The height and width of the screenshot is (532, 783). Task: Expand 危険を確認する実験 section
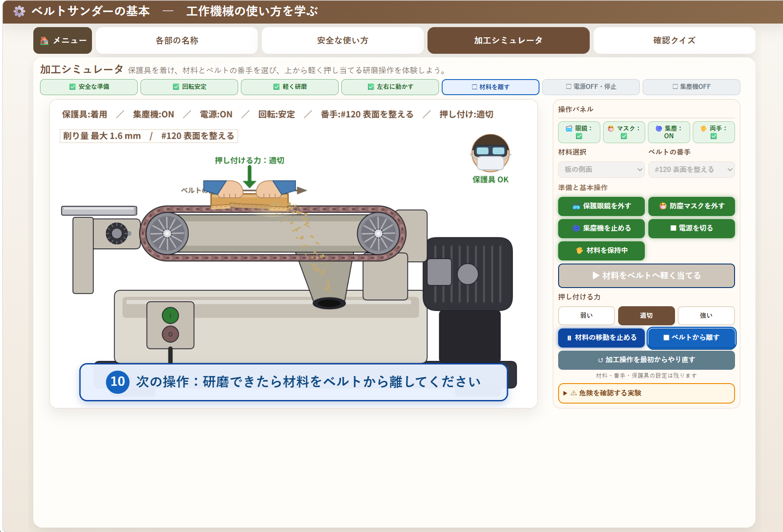point(646,393)
